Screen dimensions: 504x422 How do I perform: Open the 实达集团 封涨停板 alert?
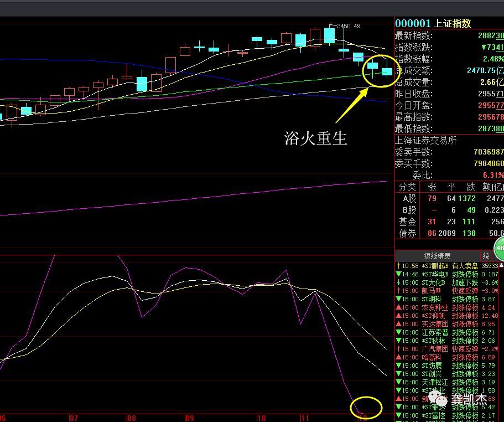pyautogui.click(x=447, y=324)
